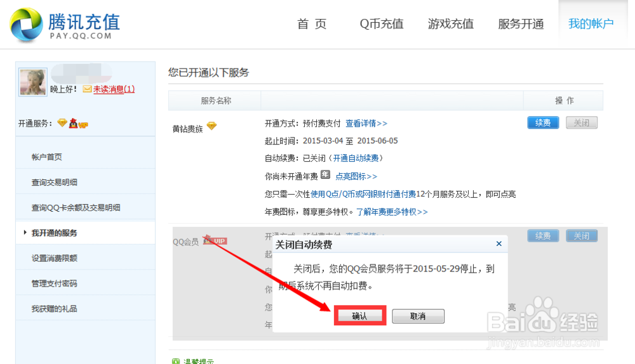Open 设置消费限额 in the sidebar
The height and width of the screenshot is (364, 635).
(x=54, y=258)
